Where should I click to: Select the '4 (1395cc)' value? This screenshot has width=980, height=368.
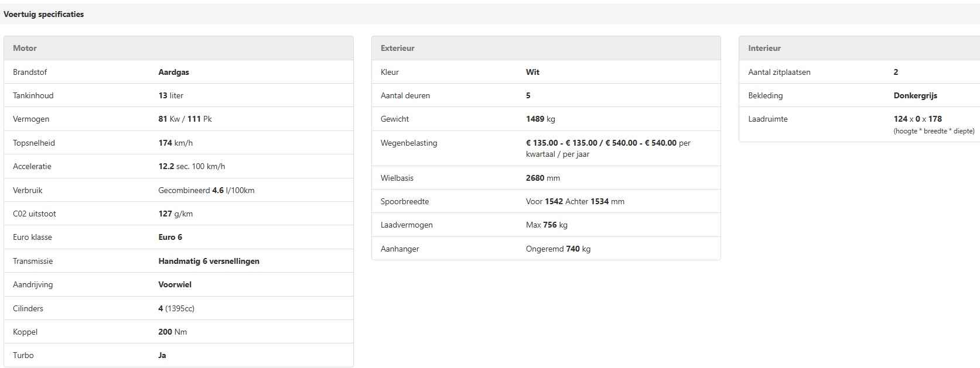point(176,308)
